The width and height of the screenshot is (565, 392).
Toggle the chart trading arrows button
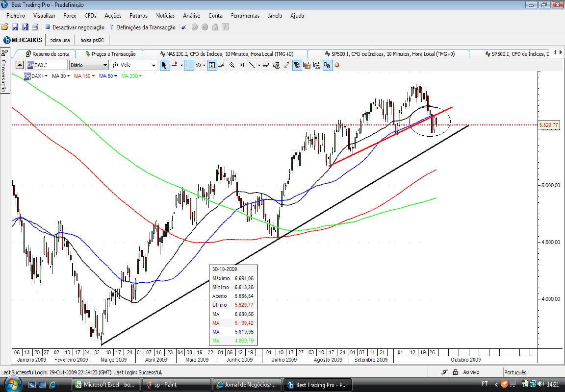[x=297, y=65]
